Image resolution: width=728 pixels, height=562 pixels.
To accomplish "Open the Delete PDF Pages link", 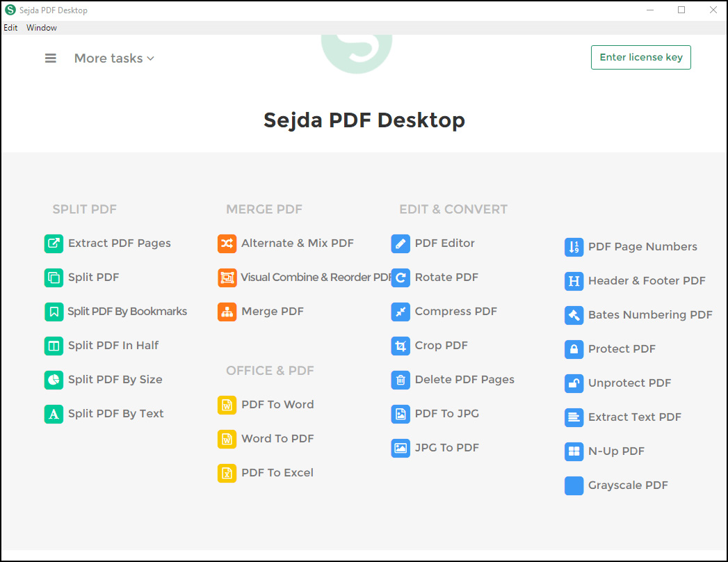I will tap(464, 380).
